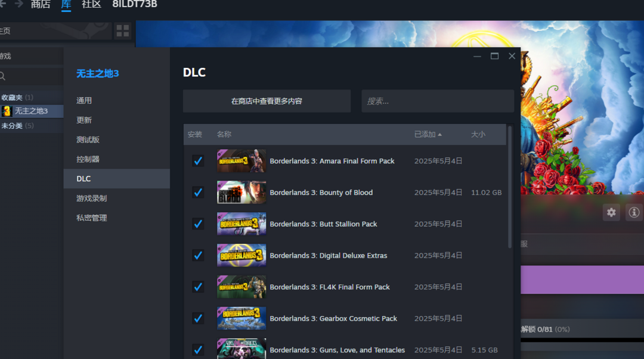Sort DLC list by 大小 column
Viewport: 644px width, 359px height.
(478, 134)
